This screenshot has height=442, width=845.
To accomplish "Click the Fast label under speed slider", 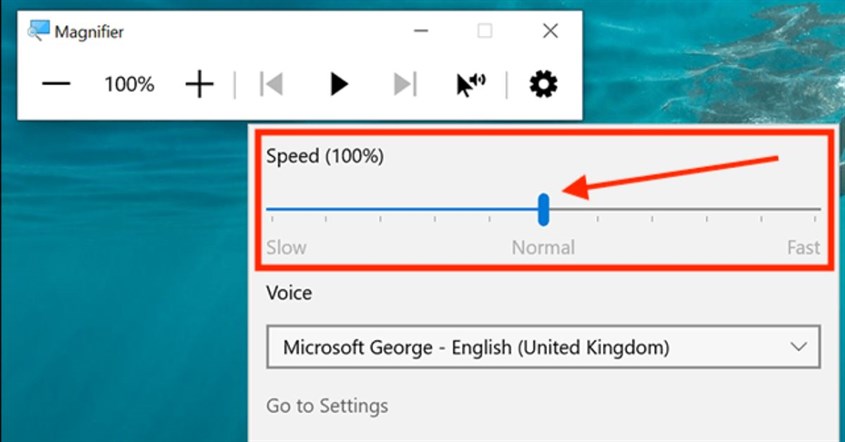I will click(x=804, y=247).
